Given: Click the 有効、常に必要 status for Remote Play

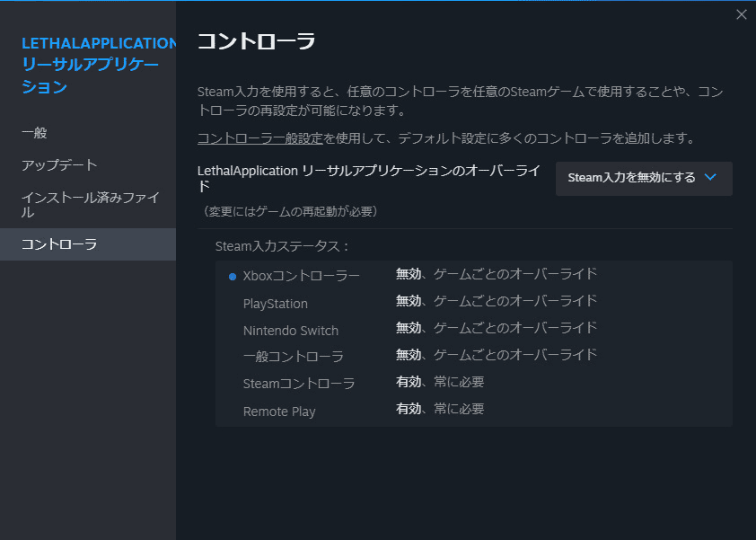Looking at the screenshot, I should tap(440, 409).
